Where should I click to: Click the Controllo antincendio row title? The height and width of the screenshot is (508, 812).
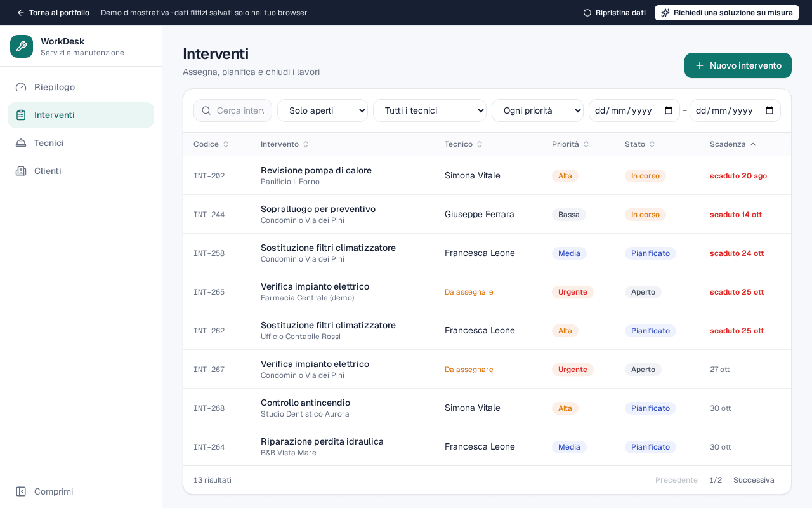[x=305, y=403]
